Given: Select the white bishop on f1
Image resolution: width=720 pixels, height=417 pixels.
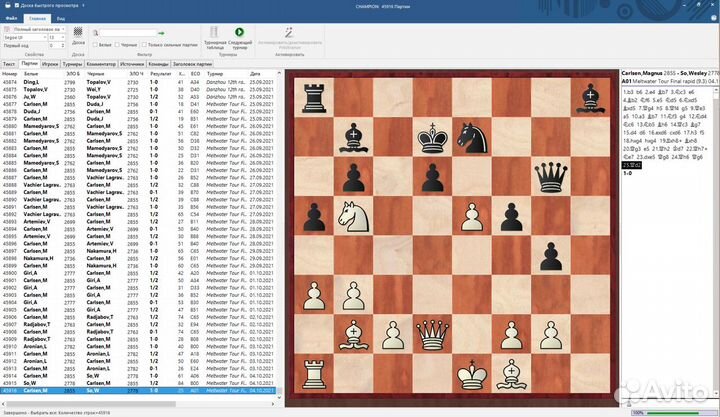Looking at the screenshot, I should point(512,374).
